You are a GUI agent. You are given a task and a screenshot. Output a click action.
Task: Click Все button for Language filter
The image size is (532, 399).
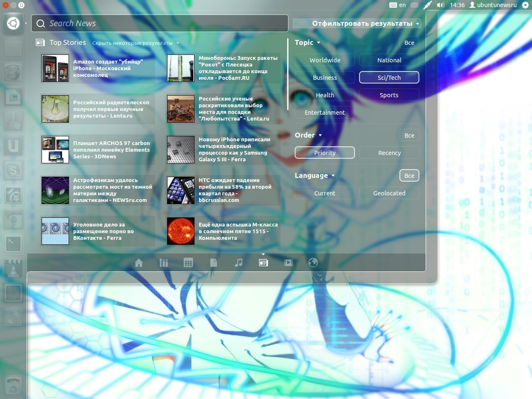[x=409, y=175]
